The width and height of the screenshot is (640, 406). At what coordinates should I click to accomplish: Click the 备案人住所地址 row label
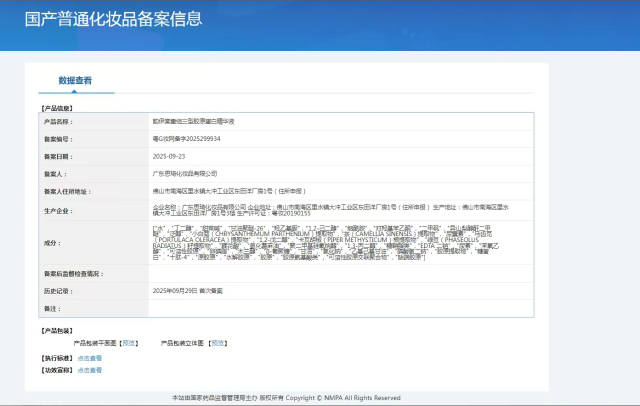pos(68,192)
